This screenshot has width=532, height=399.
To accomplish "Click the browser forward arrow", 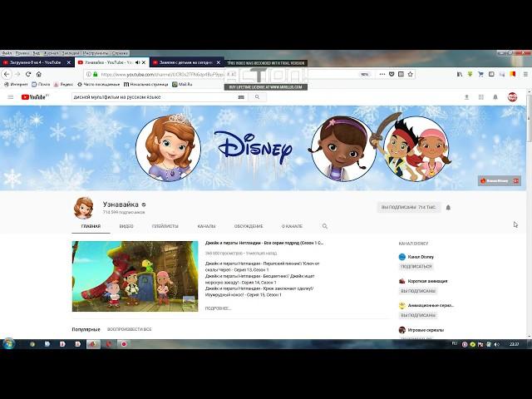I will [x=17, y=74].
